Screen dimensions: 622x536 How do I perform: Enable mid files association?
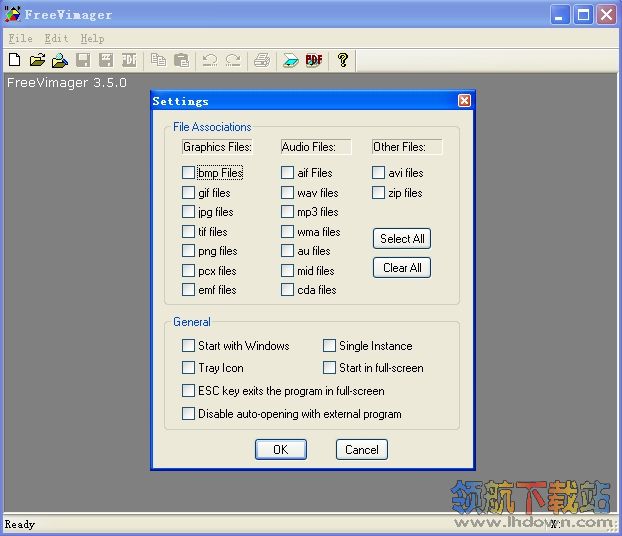click(x=287, y=271)
